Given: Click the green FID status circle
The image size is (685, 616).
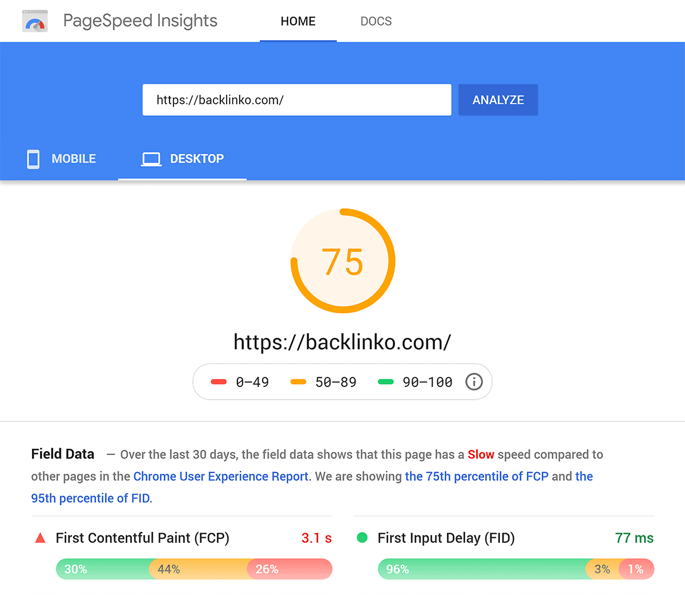Looking at the screenshot, I should 362,537.
